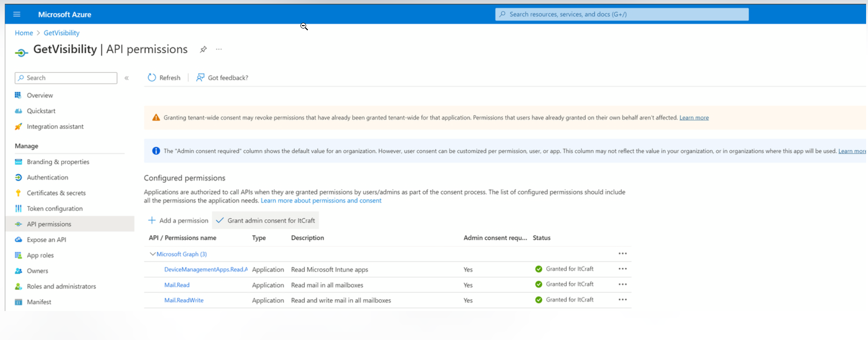This screenshot has height=340, width=868.
Task: Follow Learn more about permissions and consent
Action: [x=321, y=201]
